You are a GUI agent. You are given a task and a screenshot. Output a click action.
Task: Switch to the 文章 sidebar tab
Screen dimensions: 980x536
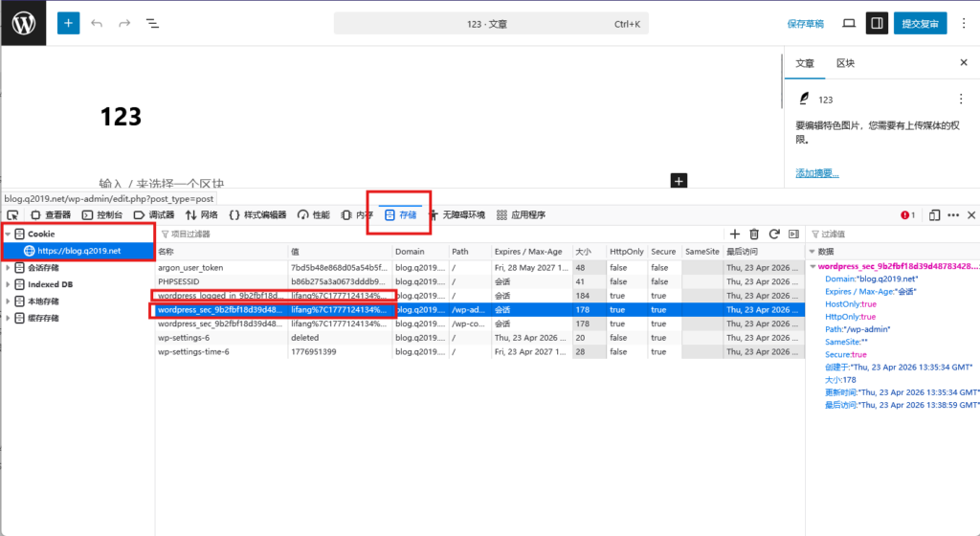pos(804,63)
